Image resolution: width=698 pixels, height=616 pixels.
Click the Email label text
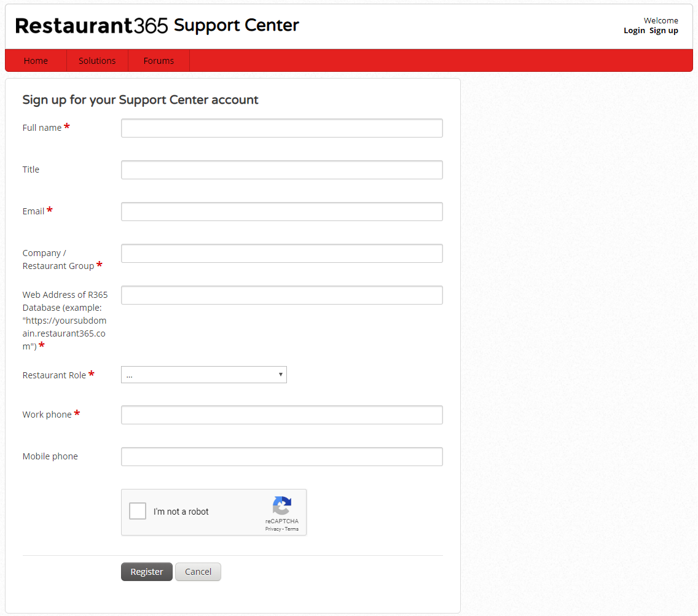pyautogui.click(x=33, y=211)
